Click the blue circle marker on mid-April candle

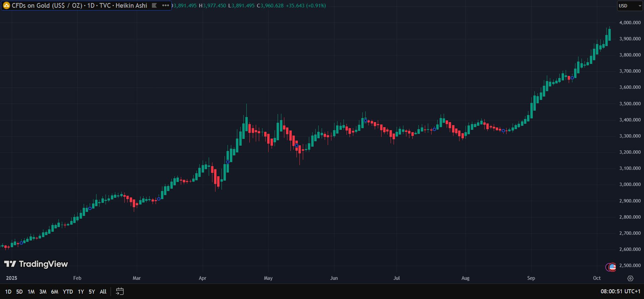pos(228,162)
